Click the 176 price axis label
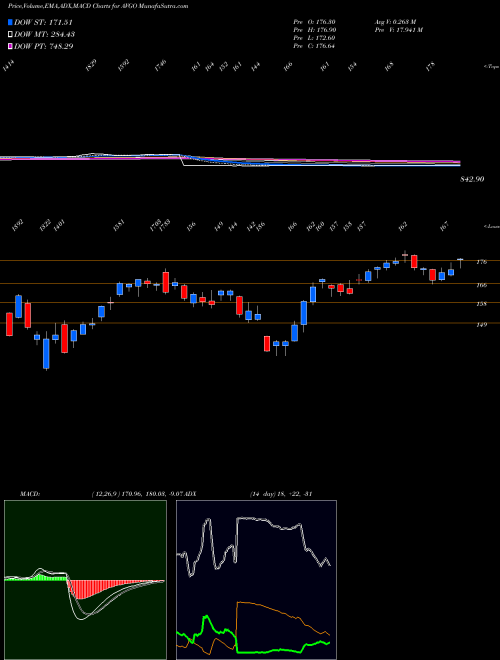 (481, 262)
